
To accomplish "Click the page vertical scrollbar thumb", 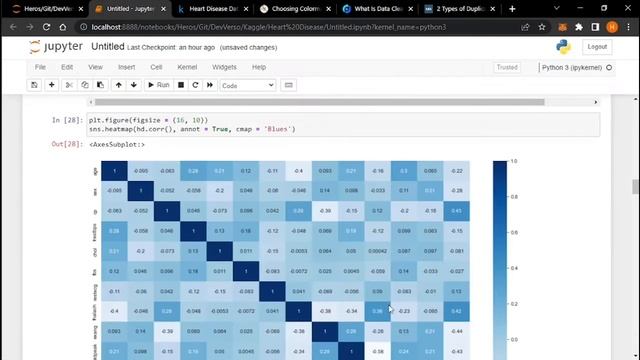I will (635, 187).
